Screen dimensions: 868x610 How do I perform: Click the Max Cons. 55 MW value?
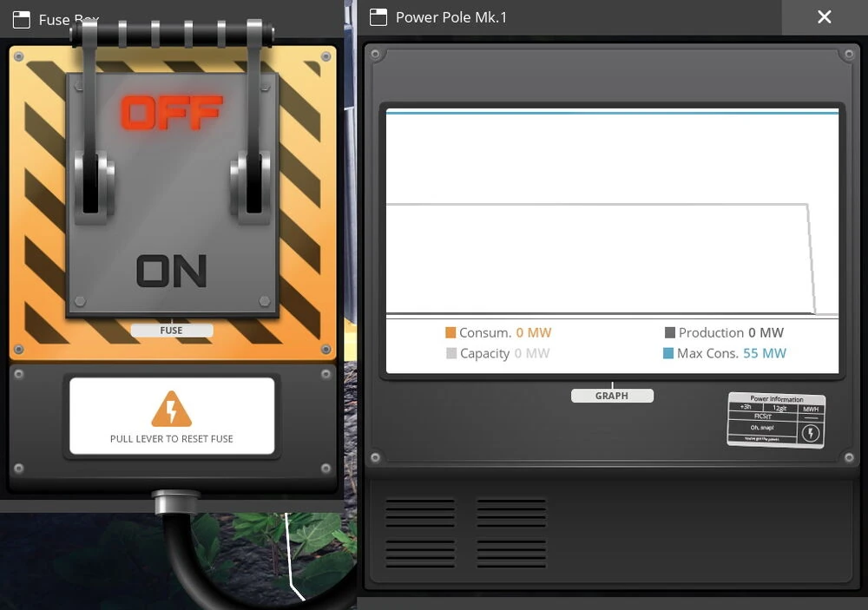(x=765, y=353)
